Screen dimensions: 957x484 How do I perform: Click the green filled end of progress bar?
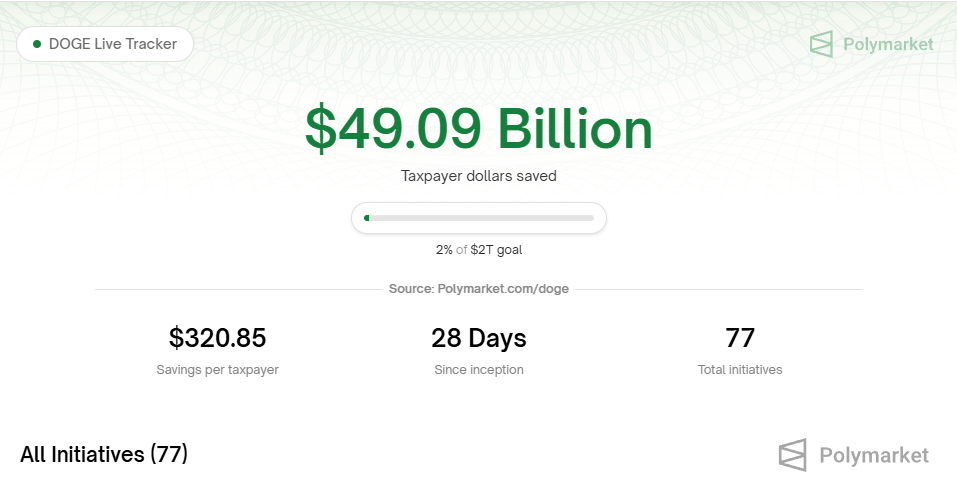(366, 218)
